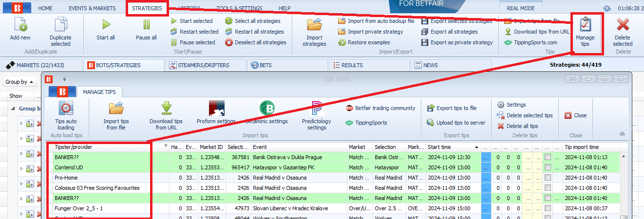Click Upload tips to server

456,123
